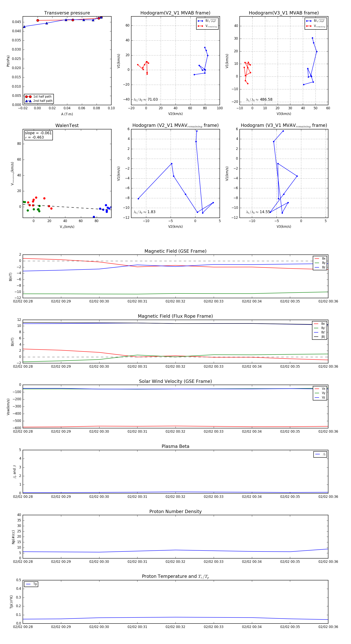
Task: Click the 'A (T·m)' x-axis label
Action: [67, 114]
